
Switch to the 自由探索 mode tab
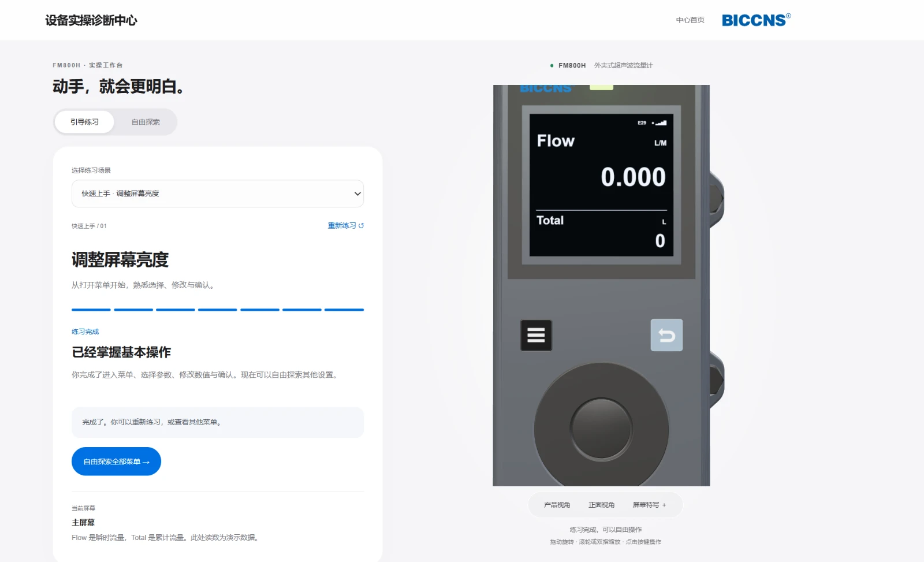tap(146, 122)
